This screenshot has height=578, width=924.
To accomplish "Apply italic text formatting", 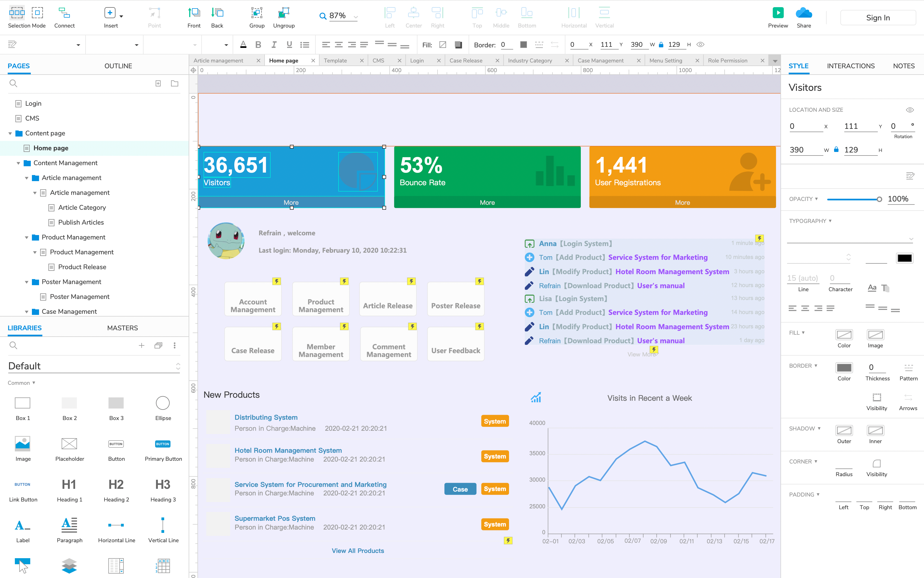I will pos(274,45).
